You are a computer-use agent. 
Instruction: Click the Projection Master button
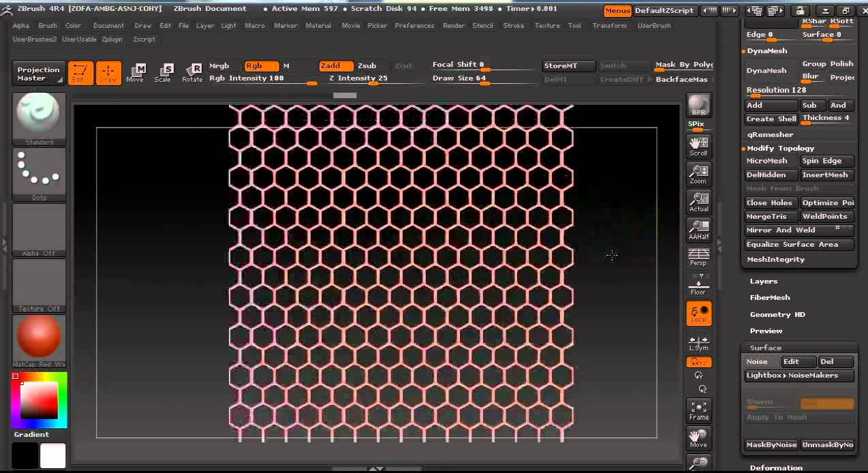pos(39,74)
